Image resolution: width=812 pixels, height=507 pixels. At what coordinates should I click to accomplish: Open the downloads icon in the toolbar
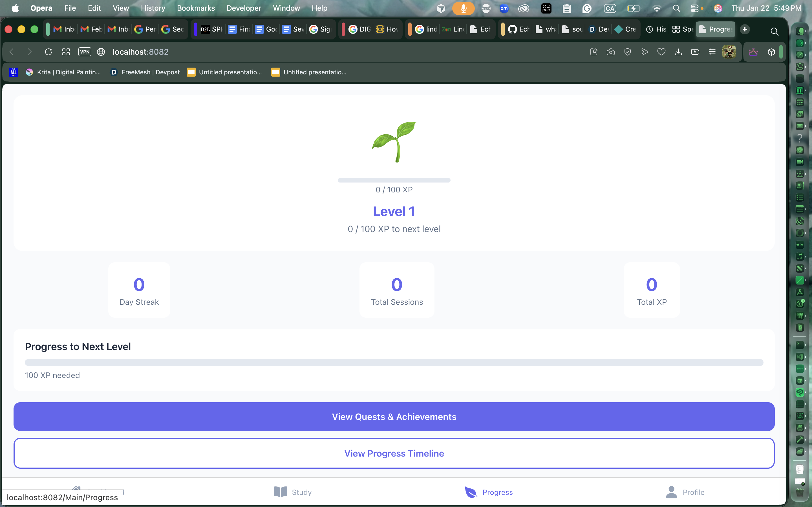(x=678, y=52)
